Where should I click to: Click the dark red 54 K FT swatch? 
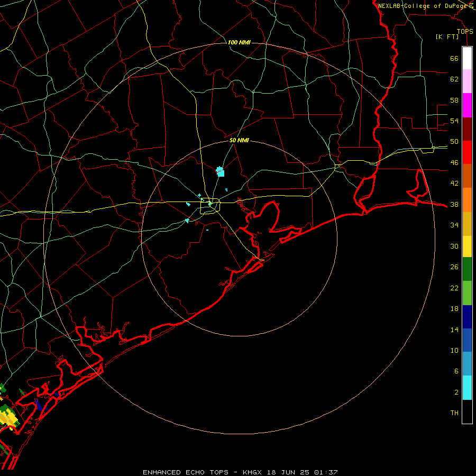pyautogui.click(x=467, y=129)
